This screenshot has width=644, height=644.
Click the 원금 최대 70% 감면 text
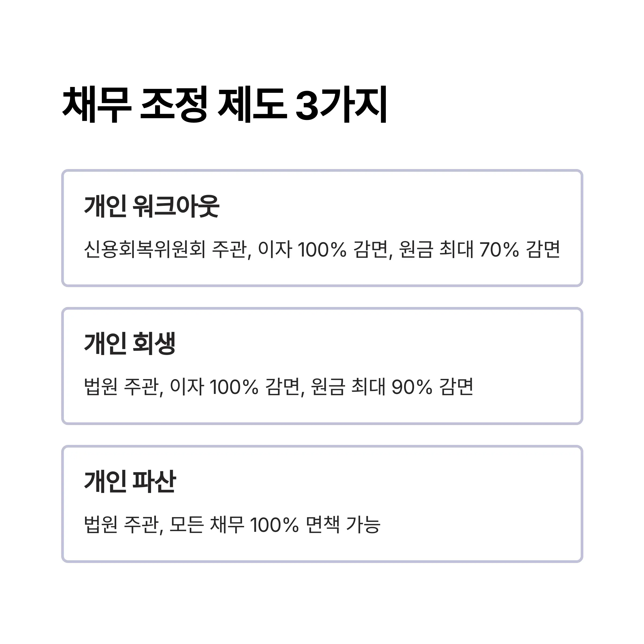(479, 249)
